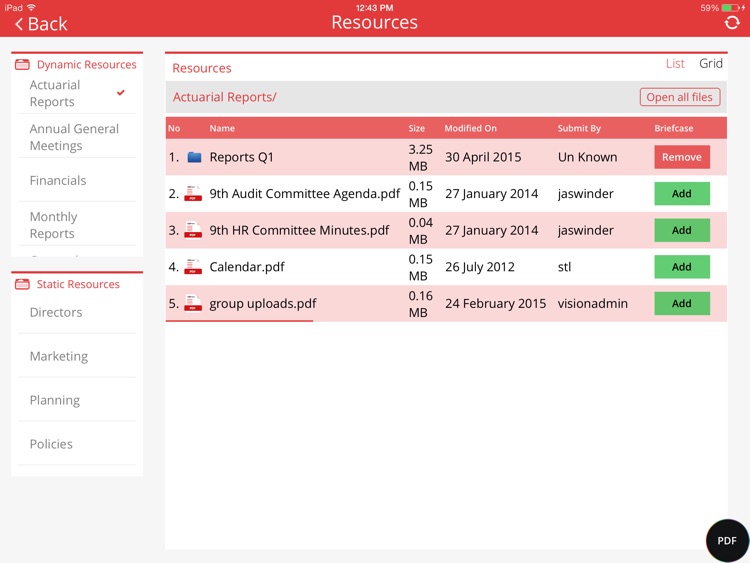Open all files in Actuarial Reports
The height and width of the screenshot is (563, 750).
[680, 97]
